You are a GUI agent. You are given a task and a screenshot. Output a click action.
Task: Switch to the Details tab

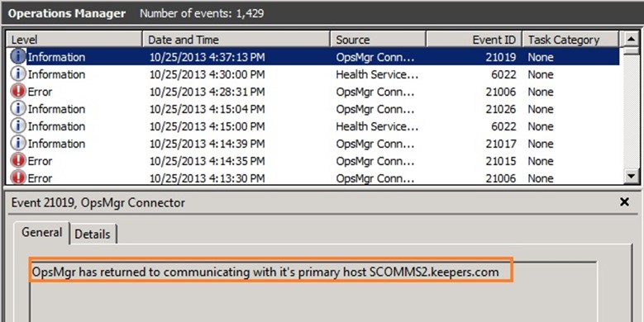coord(93,234)
